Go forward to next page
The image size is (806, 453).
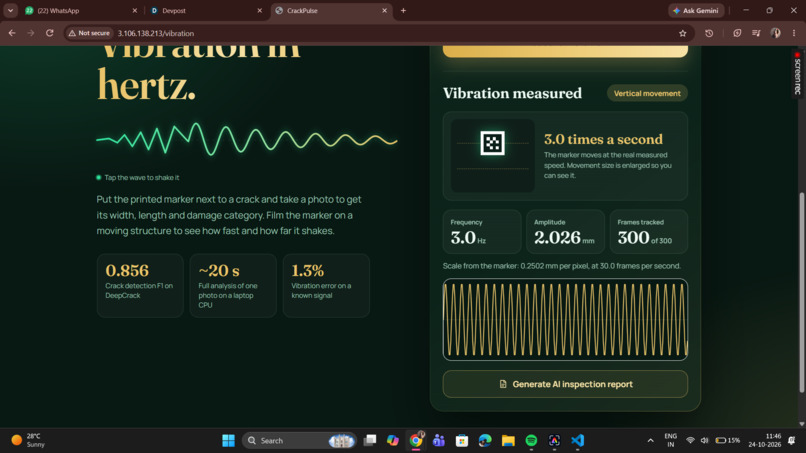tap(31, 33)
